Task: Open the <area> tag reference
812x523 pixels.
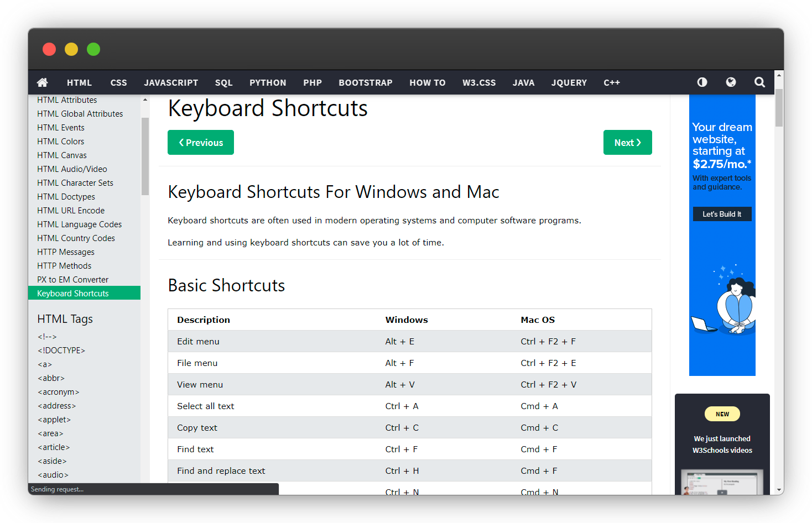Action: 50,433
